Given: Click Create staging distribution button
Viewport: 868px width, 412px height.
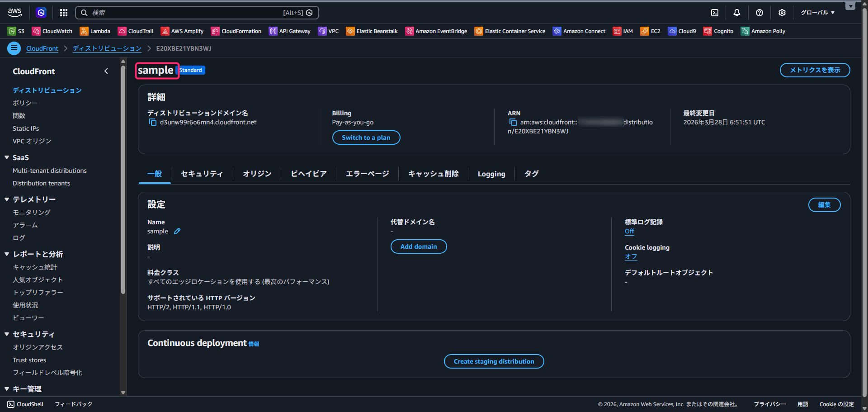Looking at the screenshot, I should (494, 361).
